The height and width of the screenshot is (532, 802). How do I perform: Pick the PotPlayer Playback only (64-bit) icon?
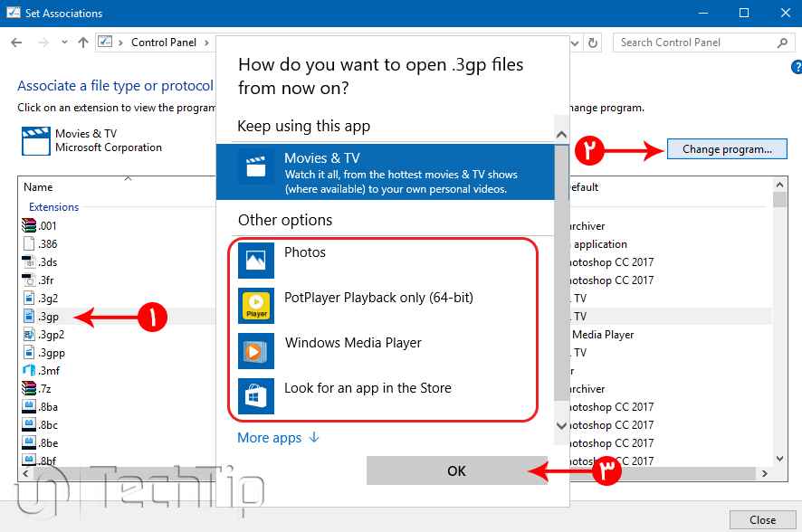point(256,306)
